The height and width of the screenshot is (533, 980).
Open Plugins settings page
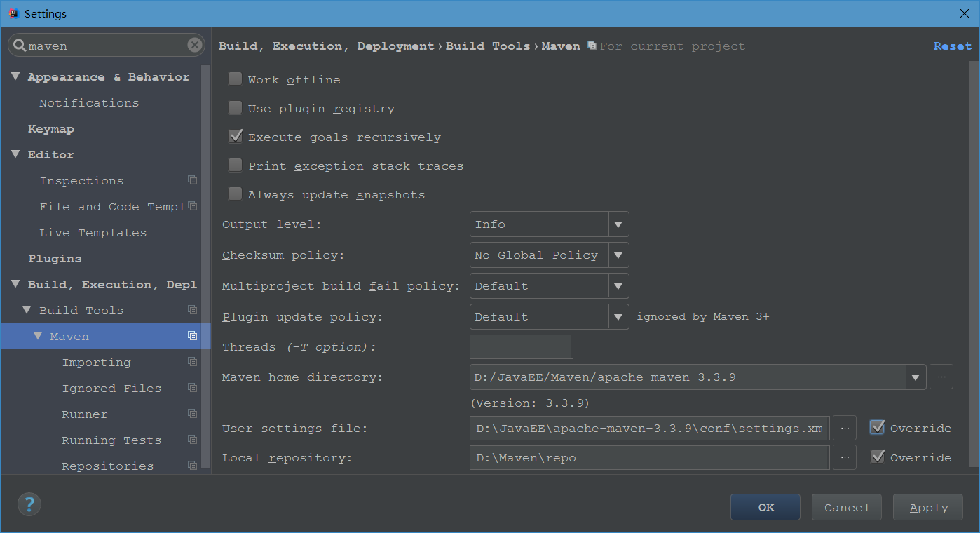(55, 259)
